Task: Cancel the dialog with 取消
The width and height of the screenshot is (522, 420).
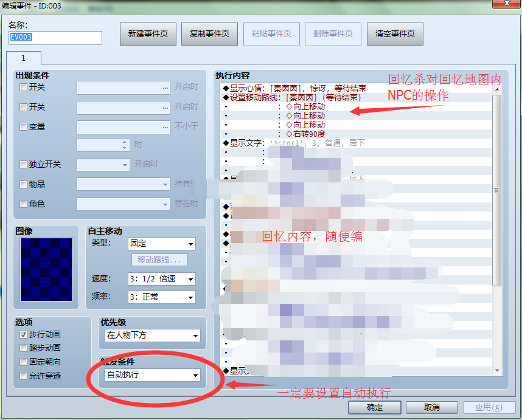Action: (x=432, y=407)
